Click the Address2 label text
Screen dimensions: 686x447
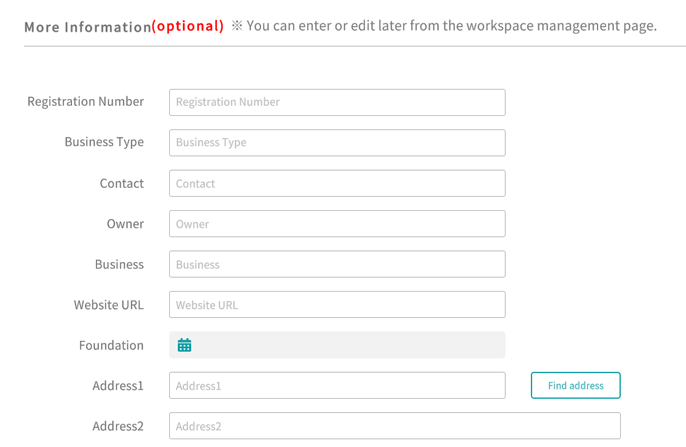[x=118, y=426]
